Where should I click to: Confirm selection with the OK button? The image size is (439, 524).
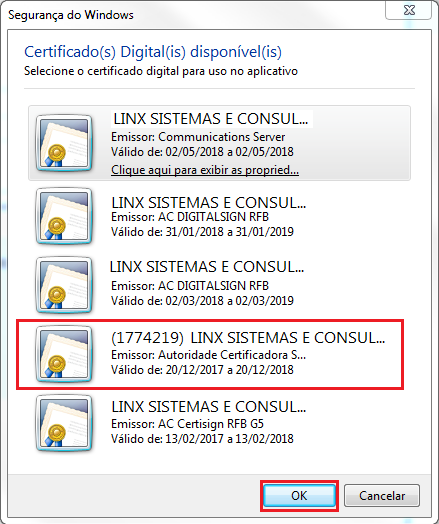[x=299, y=496]
